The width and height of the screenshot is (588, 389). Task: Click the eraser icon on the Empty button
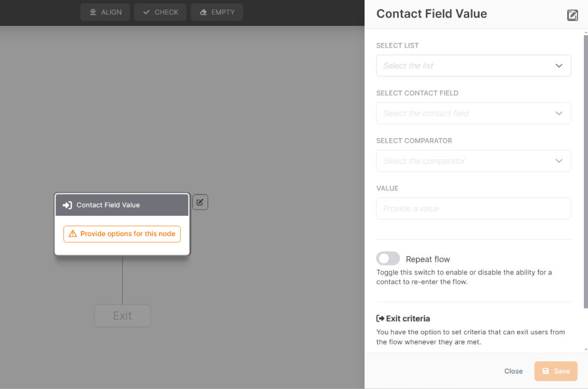(x=203, y=12)
